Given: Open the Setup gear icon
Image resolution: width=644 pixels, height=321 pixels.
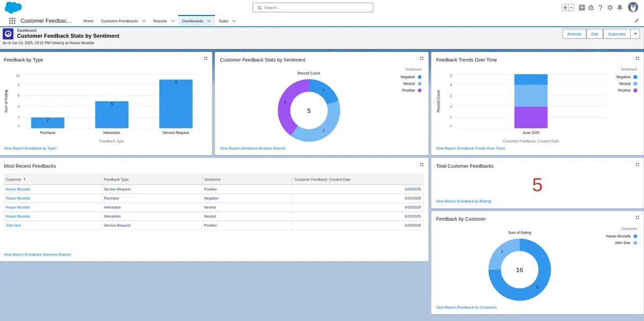Looking at the screenshot, I should pos(610,8).
